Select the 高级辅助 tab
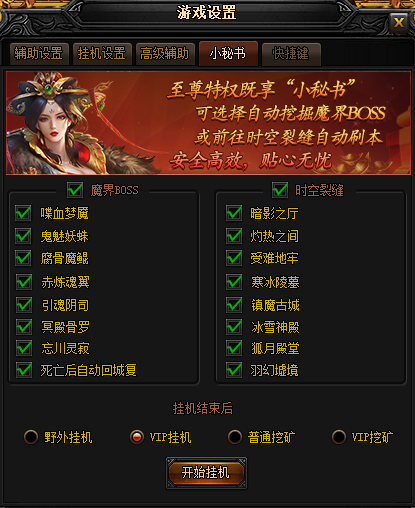Image resolution: width=415 pixels, height=508 pixels. 165,54
